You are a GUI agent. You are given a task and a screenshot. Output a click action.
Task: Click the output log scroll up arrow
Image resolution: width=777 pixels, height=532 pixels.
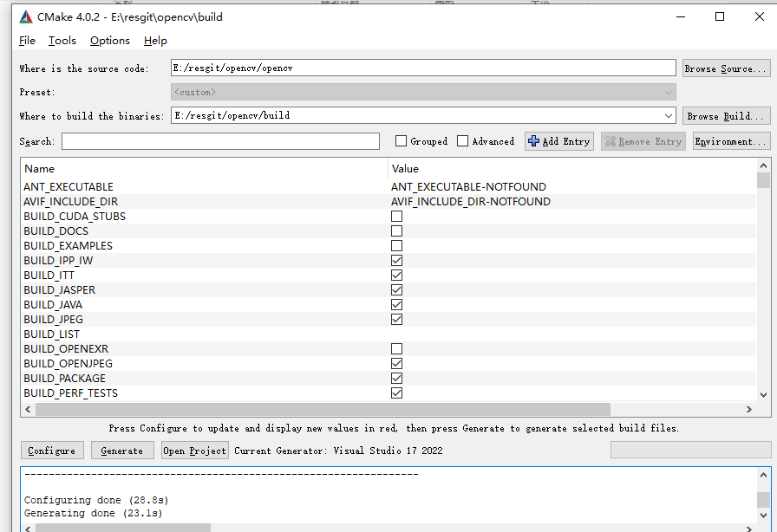point(763,475)
